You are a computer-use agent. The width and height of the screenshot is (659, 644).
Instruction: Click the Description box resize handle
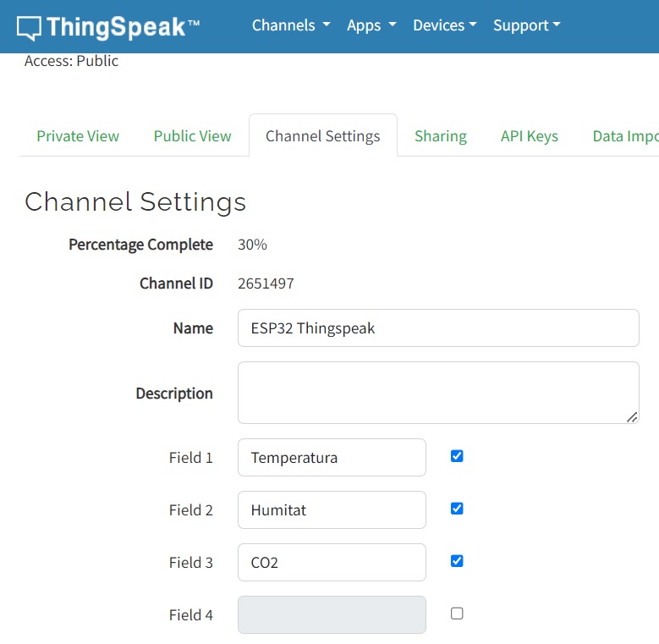point(633,417)
